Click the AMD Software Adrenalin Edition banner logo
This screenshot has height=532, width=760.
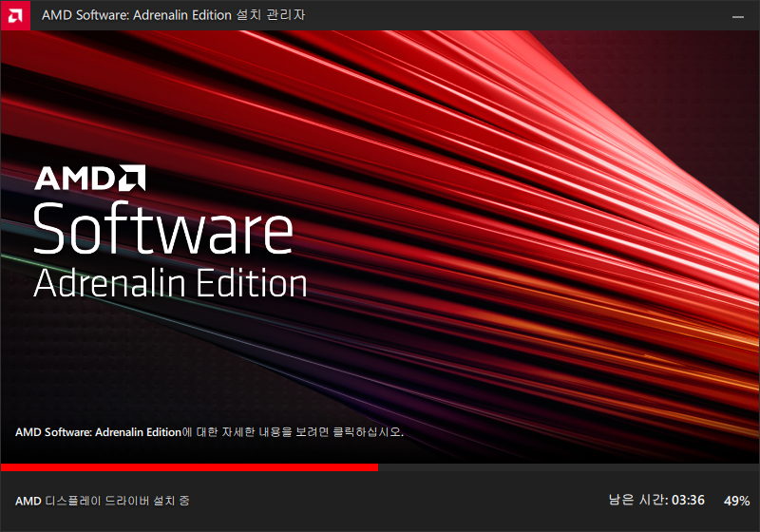[x=170, y=232]
